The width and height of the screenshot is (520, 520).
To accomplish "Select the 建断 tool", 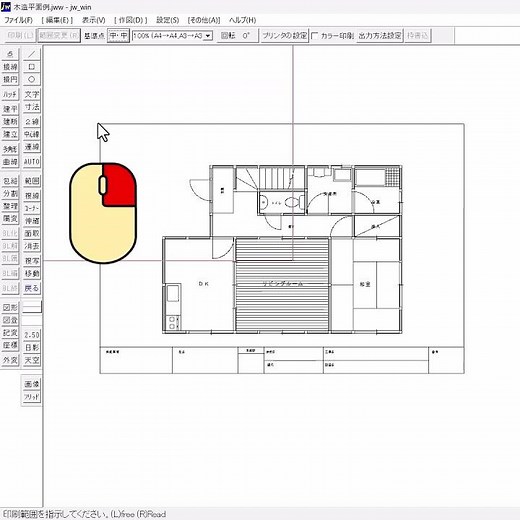I will click(10, 121).
